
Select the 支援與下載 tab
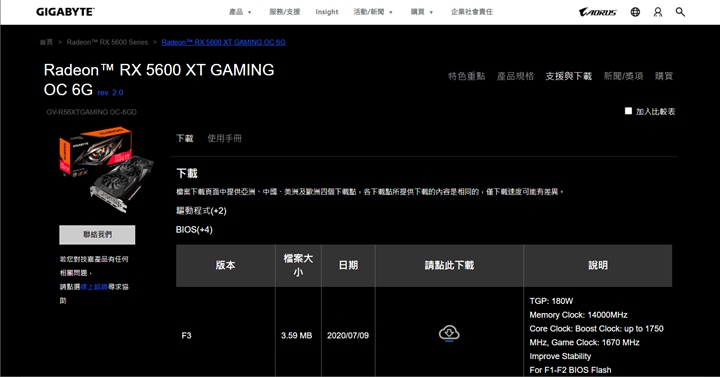[568, 76]
